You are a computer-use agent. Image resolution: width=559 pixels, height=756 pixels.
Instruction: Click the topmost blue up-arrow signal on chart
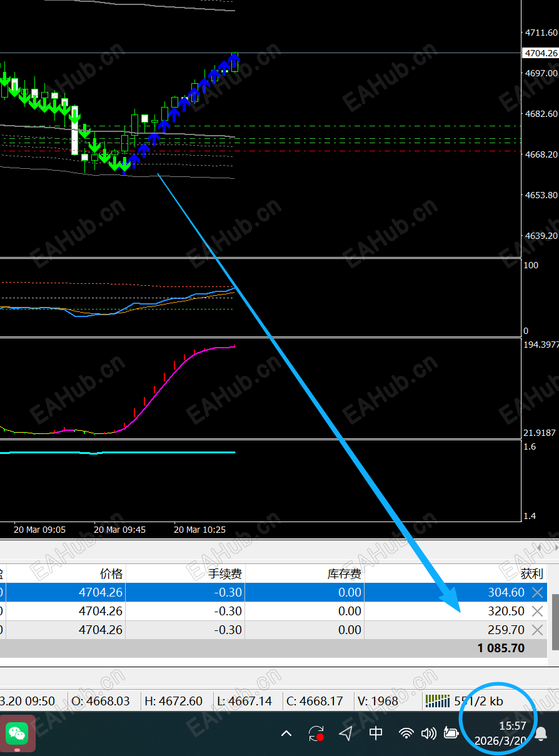[x=234, y=61]
